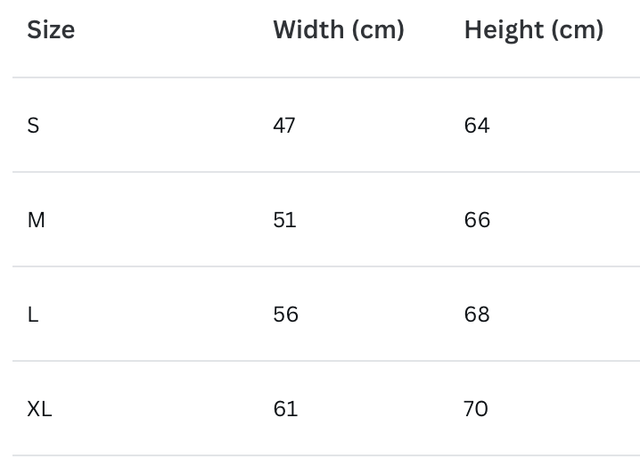Select the S size label
Screen dimensions: 640x458
[x=33, y=126]
